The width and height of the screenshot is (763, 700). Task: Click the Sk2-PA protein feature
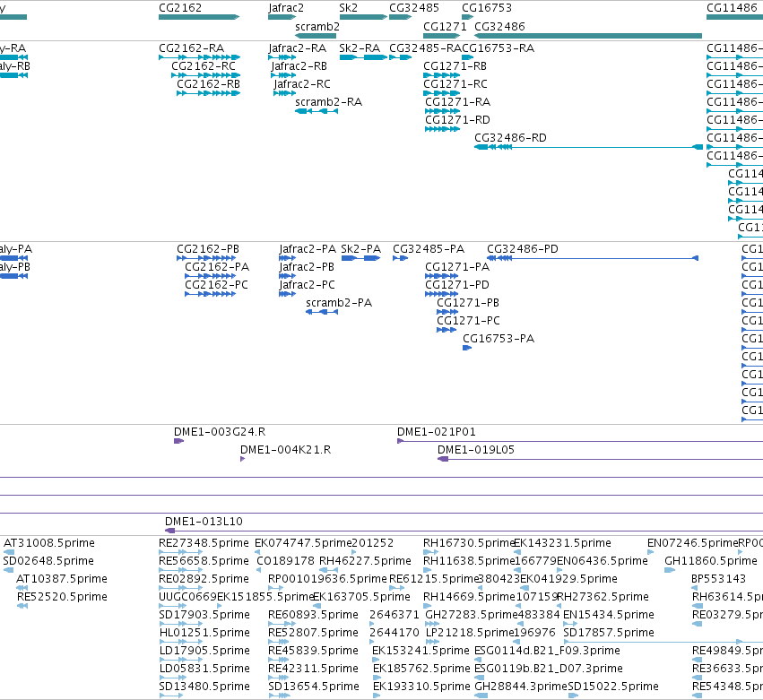tap(360, 258)
